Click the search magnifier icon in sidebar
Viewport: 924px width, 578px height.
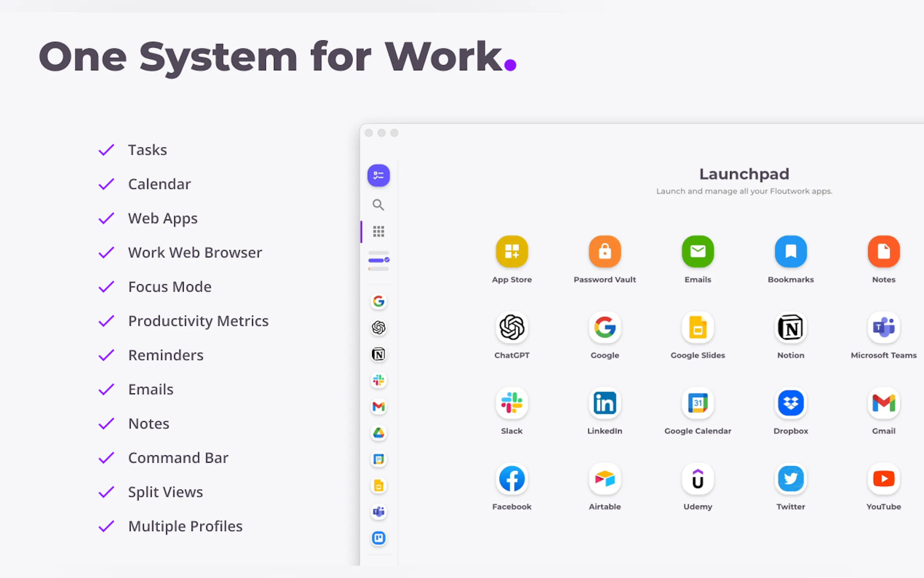click(378, 205)
